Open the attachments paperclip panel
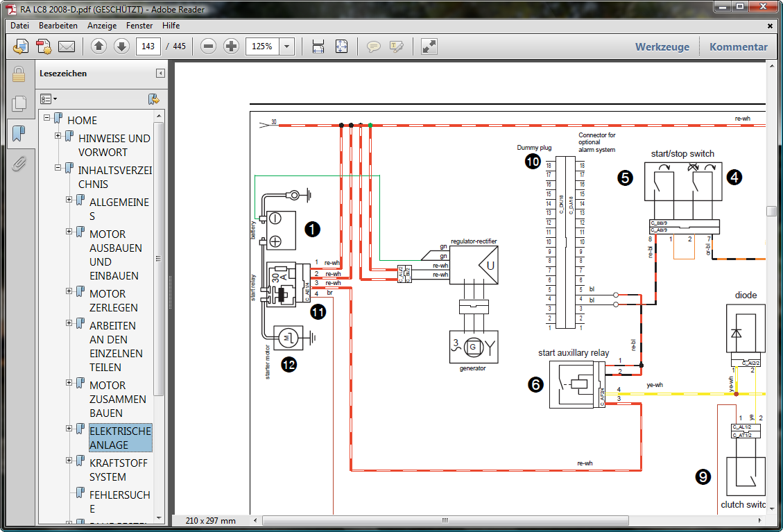 click(19, 164)
